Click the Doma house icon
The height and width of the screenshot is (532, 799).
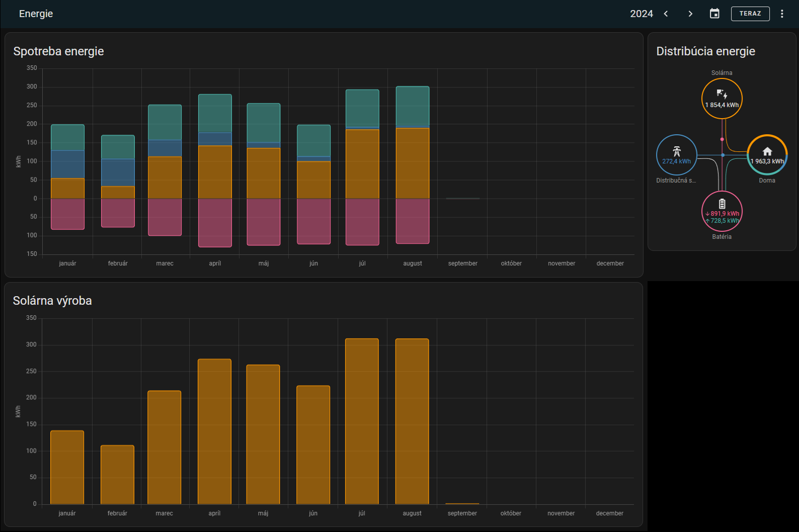coord(767,151)
